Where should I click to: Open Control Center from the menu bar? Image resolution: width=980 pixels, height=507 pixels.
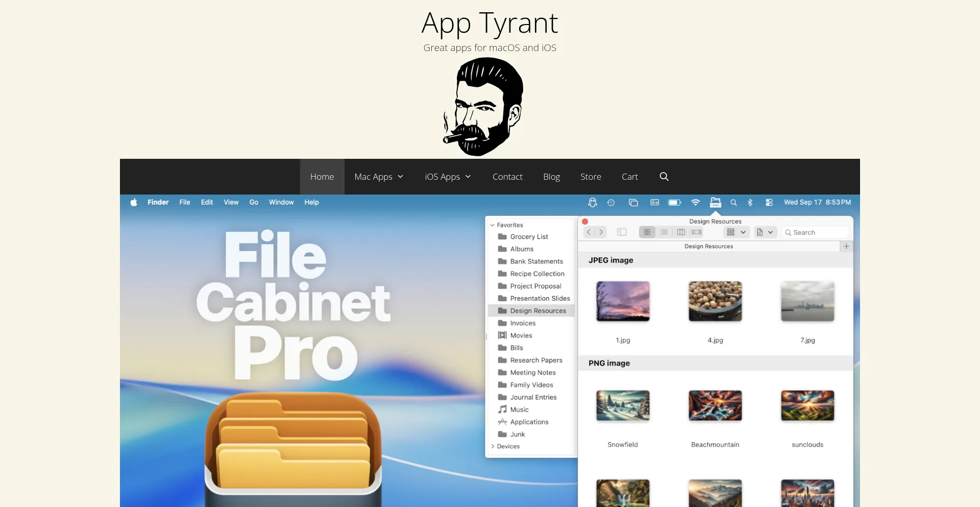tap(769, 202)
